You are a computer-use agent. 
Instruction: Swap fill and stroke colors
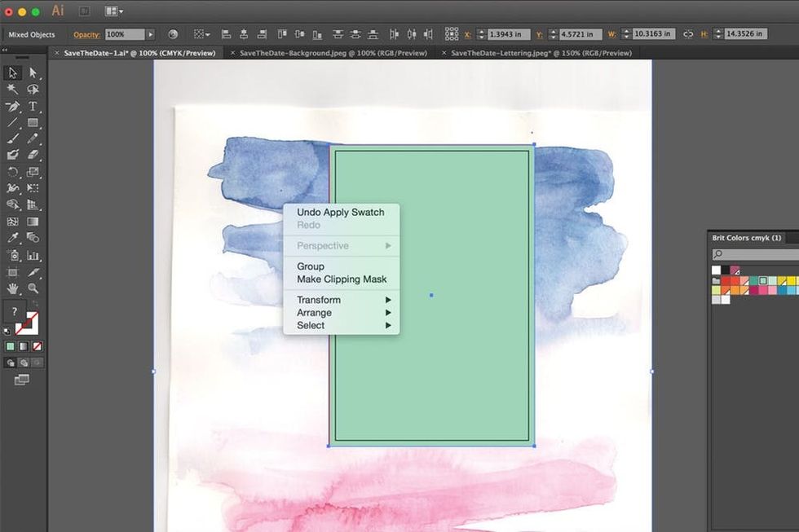(x=35, y=304)
